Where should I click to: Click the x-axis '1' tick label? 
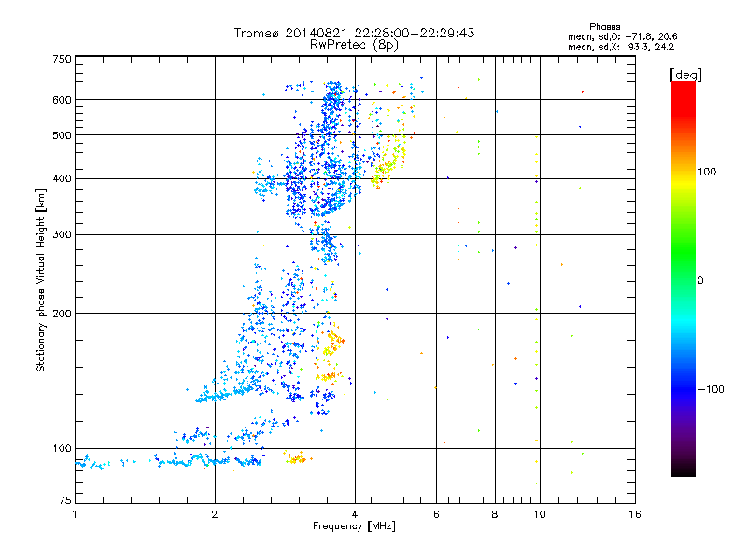click(x=75, y=514)
